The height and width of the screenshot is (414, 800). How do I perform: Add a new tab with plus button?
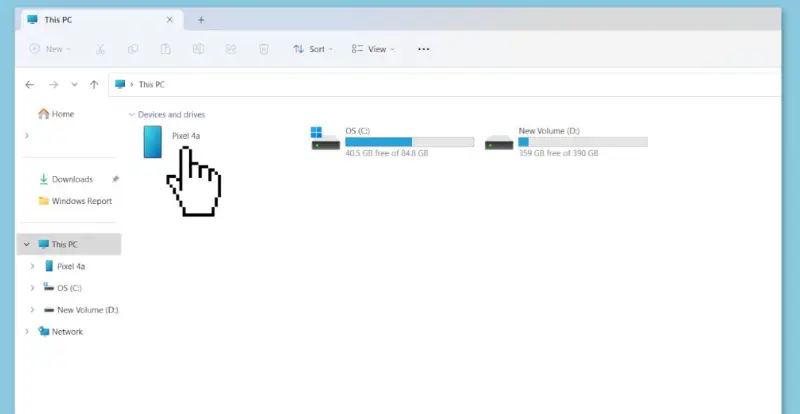tap(201, 20)
